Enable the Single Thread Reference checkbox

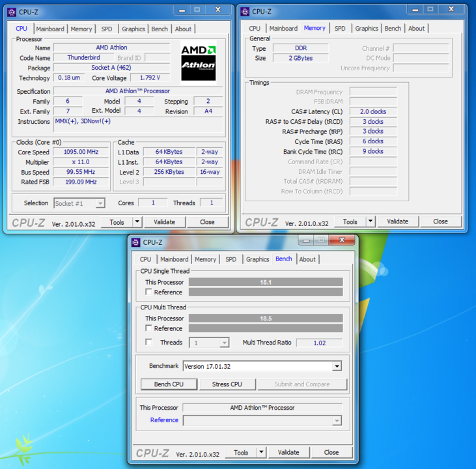pos(149,292)
